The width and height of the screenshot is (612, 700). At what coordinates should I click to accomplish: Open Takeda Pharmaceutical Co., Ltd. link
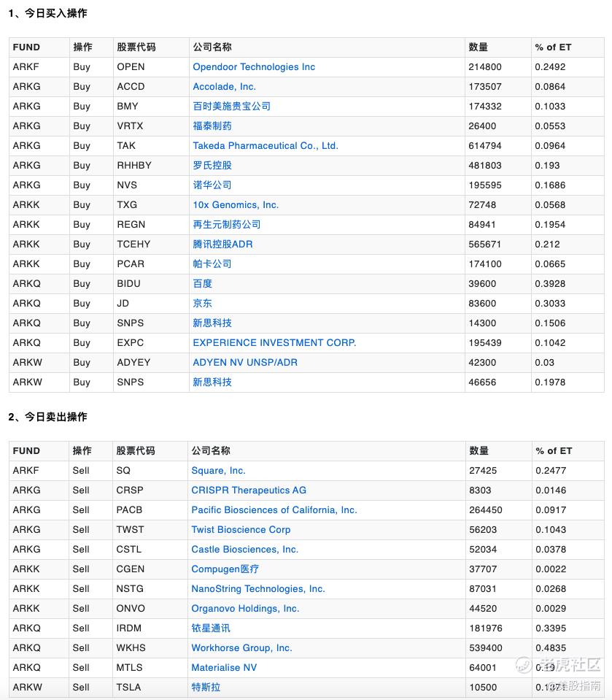tap(266, 145)
